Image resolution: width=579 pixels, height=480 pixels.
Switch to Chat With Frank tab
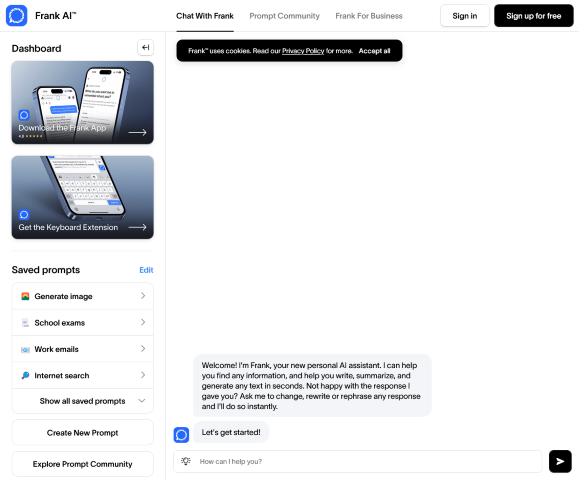coord(205,16)
